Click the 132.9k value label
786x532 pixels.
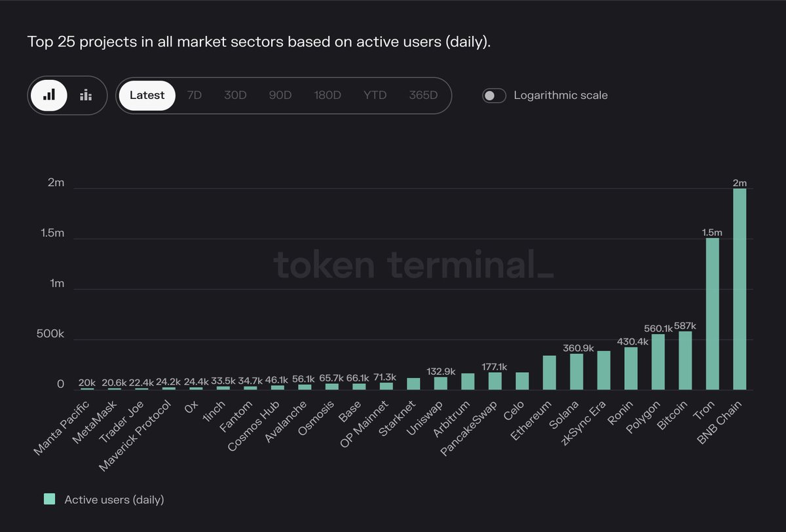[x=441, y=371]
